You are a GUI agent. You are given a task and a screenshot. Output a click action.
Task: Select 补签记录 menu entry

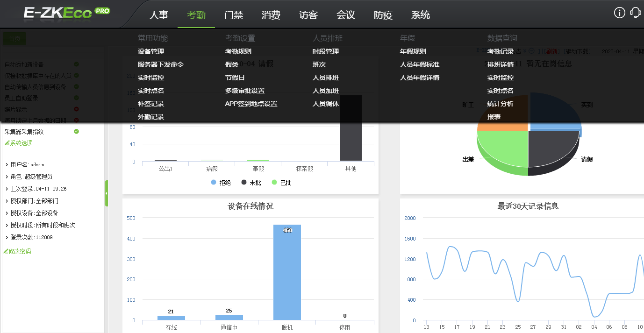(x=151, y=104)
